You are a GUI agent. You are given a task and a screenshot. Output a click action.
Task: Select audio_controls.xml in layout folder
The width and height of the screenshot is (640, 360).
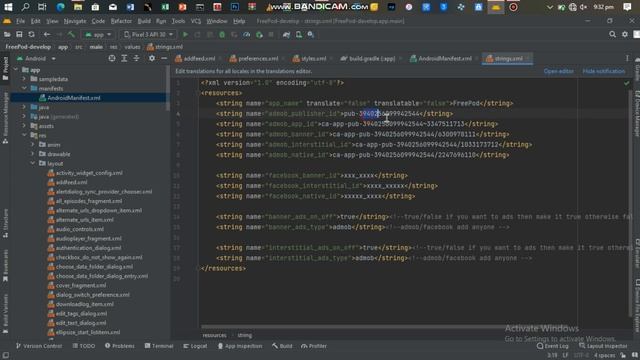coord(80,229)
